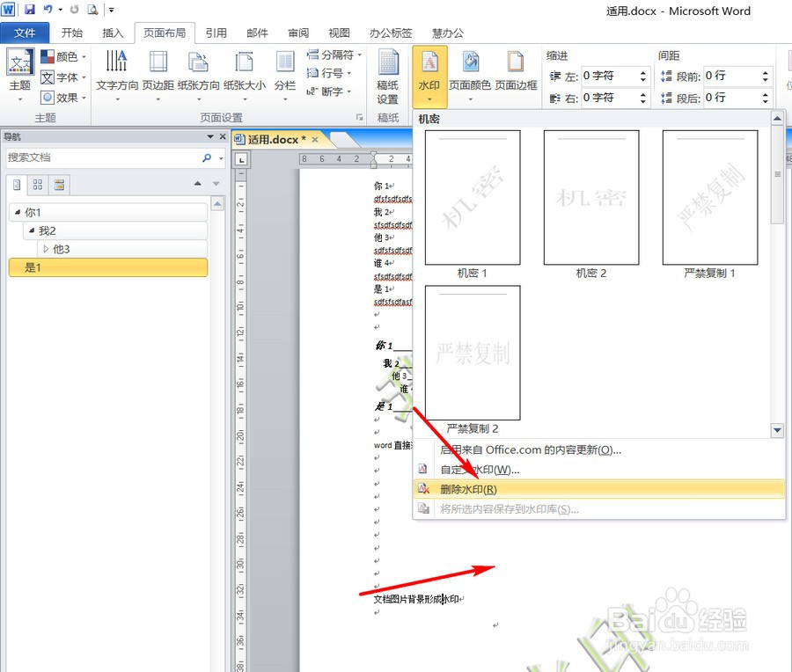Open Breaks (分隔符) menu
The height and width of the screenshot is (672, 792).
click(334, 55)
